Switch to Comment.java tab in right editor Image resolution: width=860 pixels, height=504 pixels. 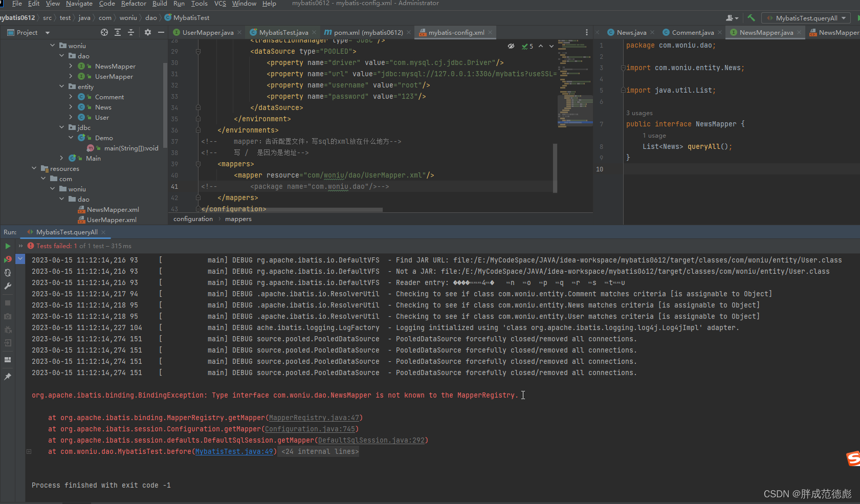693,32
